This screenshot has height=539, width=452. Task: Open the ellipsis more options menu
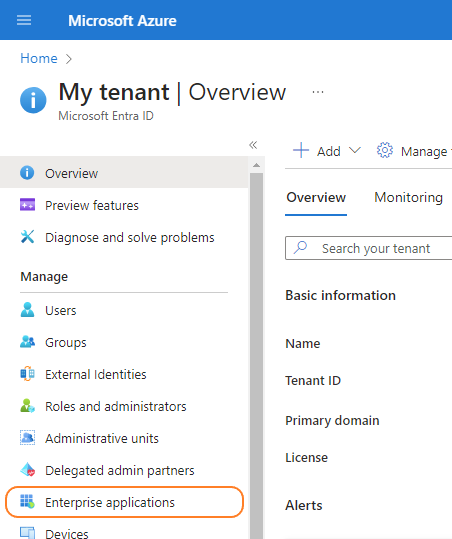tap(318, 92)
